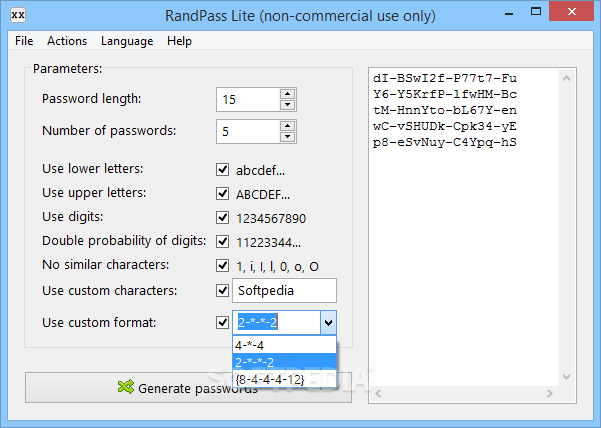Toggle Use digits checkbox
Viewport: 601px width, 428px height.
pos(222,217)
